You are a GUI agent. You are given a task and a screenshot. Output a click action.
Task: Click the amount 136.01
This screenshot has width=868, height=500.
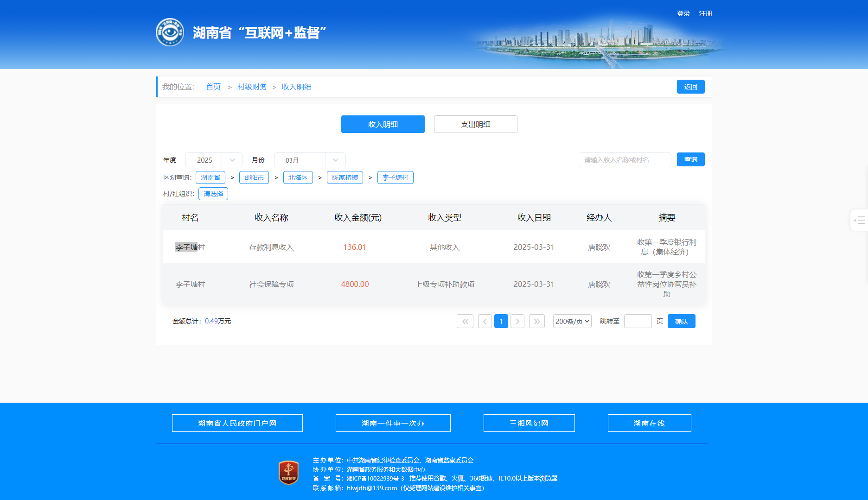tap(355, 247)
